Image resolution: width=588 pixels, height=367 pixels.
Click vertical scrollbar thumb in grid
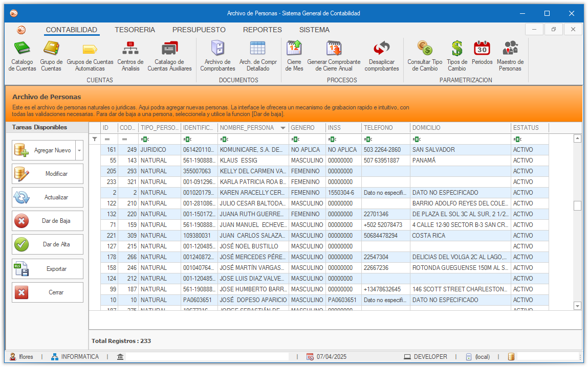point(577,205)
